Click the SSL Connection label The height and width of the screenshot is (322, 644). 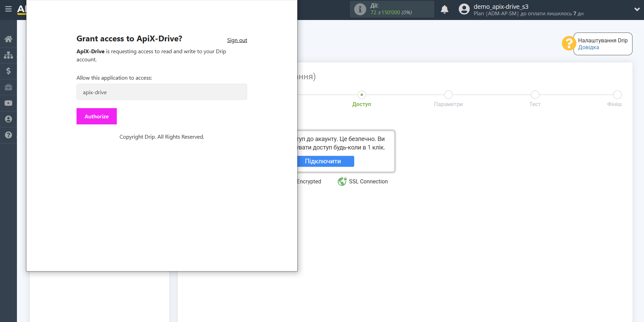[x=368, y=182]
